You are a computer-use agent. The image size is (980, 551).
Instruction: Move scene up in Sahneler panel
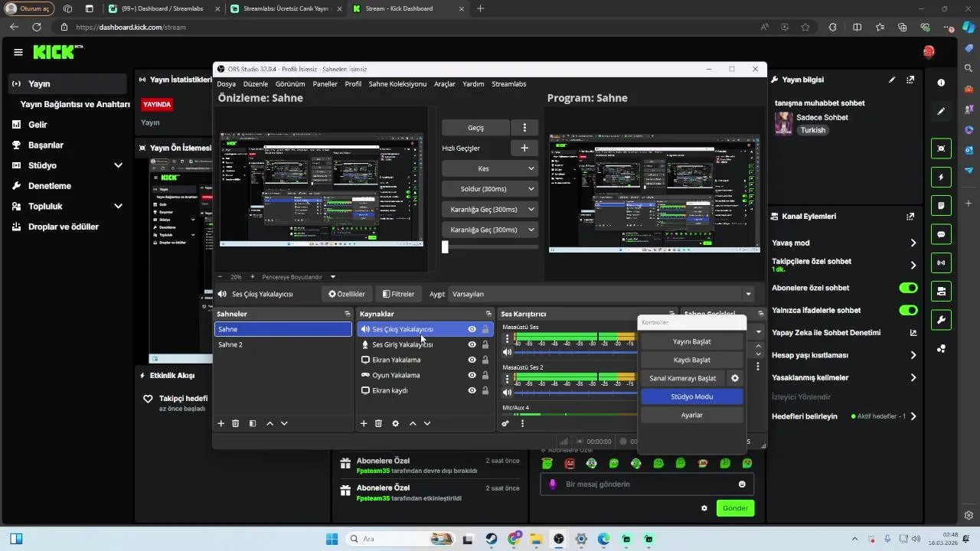269,423
